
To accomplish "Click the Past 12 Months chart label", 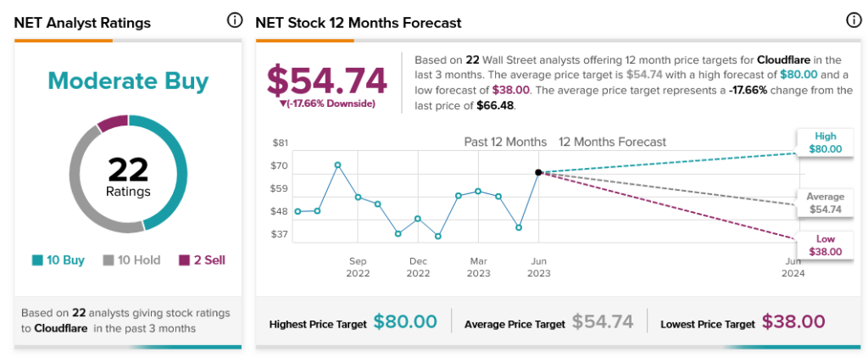I will click(504, 142).
